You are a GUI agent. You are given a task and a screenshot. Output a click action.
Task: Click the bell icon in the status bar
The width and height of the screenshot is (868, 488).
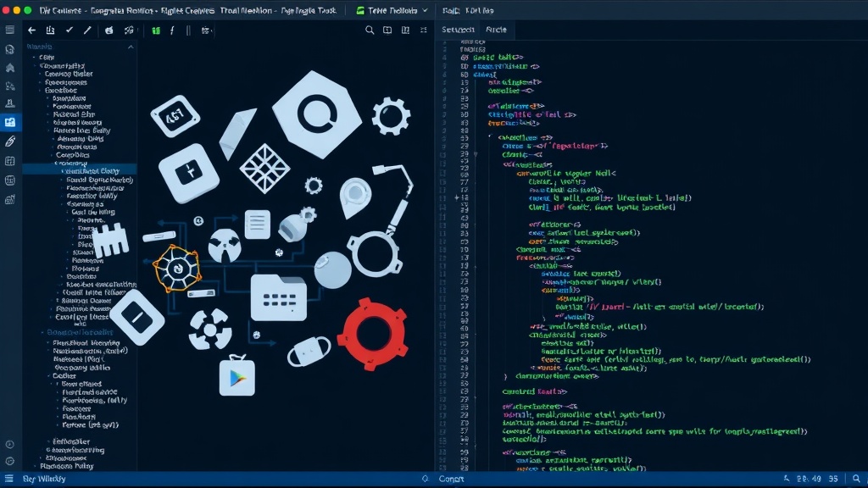pyautogui.click(x=426, y=479)
